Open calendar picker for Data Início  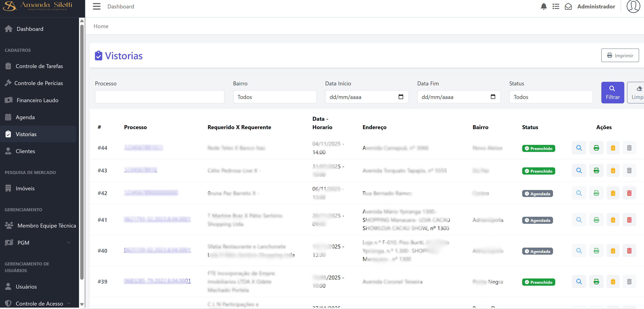click(401, 97)
